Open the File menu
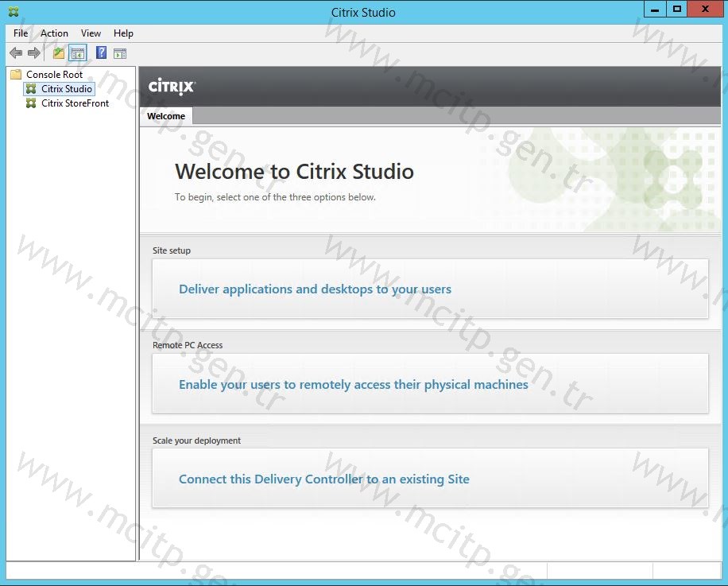 pos(21,33)
